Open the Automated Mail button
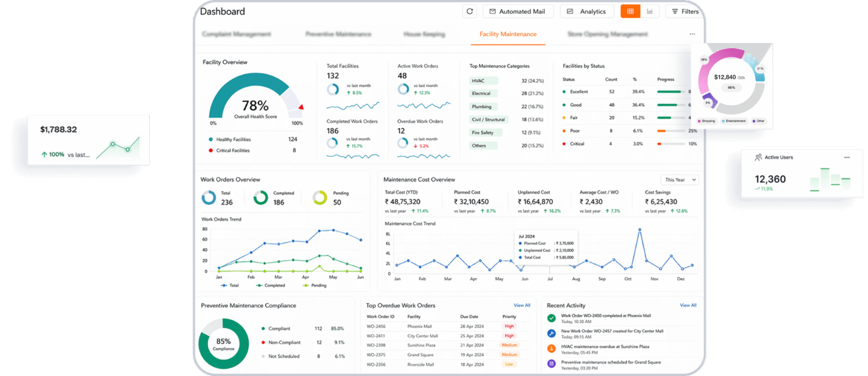 pos(518,11)
